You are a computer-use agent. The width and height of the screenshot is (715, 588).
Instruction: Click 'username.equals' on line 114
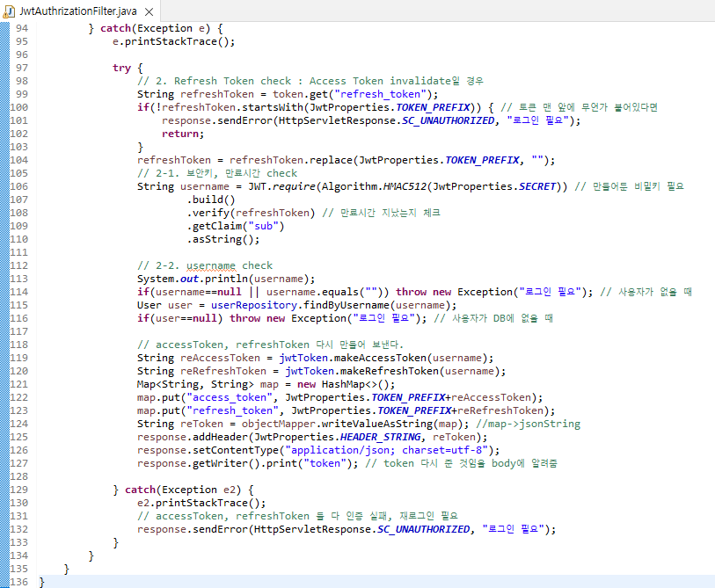pyautogui.click(x=312, y=292)
